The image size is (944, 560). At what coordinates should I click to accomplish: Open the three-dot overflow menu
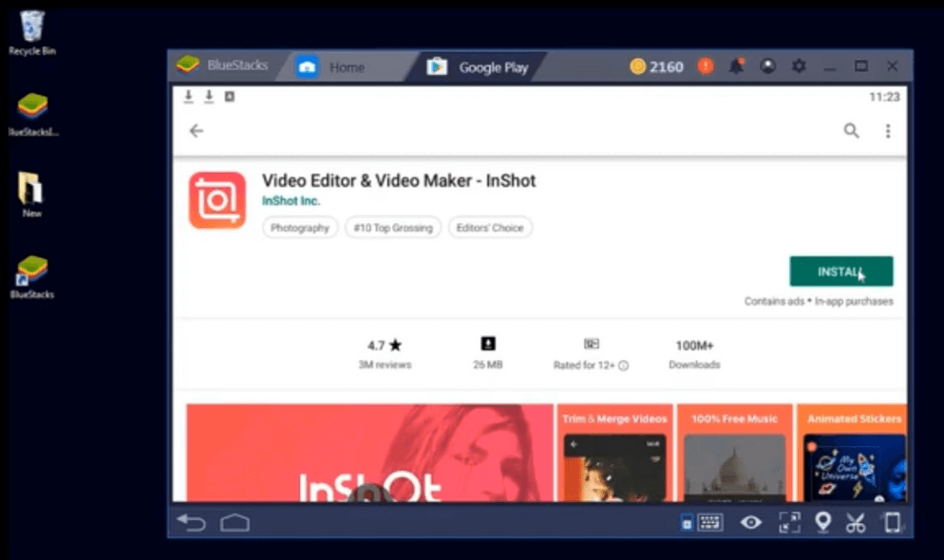coord(888,131)
